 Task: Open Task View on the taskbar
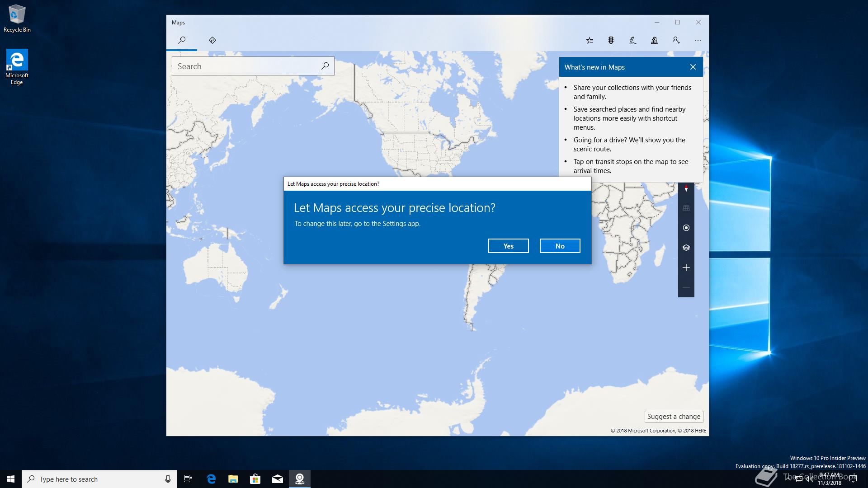coord(188,479)
